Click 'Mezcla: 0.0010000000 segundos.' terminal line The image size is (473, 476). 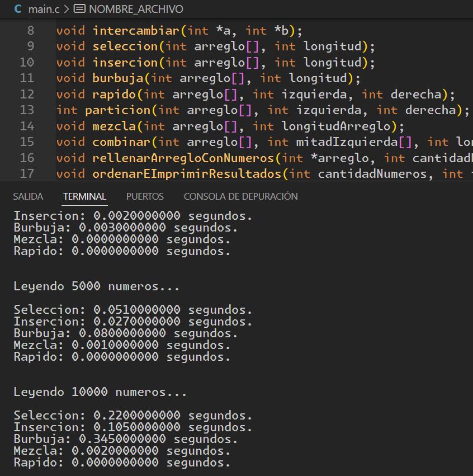(122, 345)
